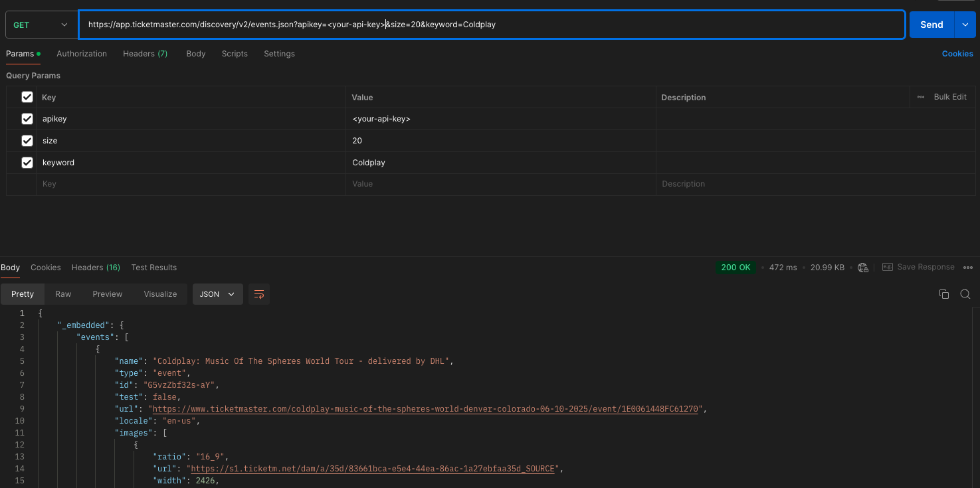Uncheck the apikey parameter checkbox
The image size is (980, 488).
(27, 119)
